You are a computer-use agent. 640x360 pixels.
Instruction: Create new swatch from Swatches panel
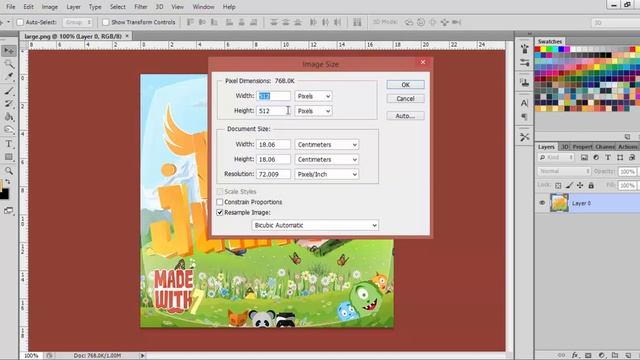(627, 137)
